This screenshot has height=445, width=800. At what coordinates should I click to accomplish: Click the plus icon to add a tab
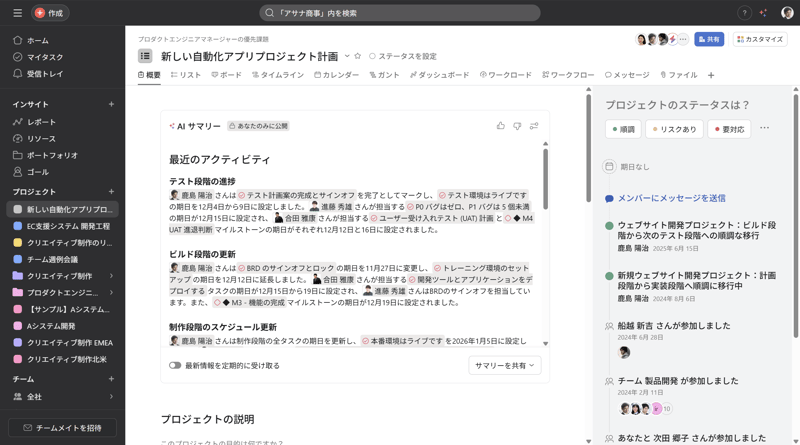click(711, 75)
